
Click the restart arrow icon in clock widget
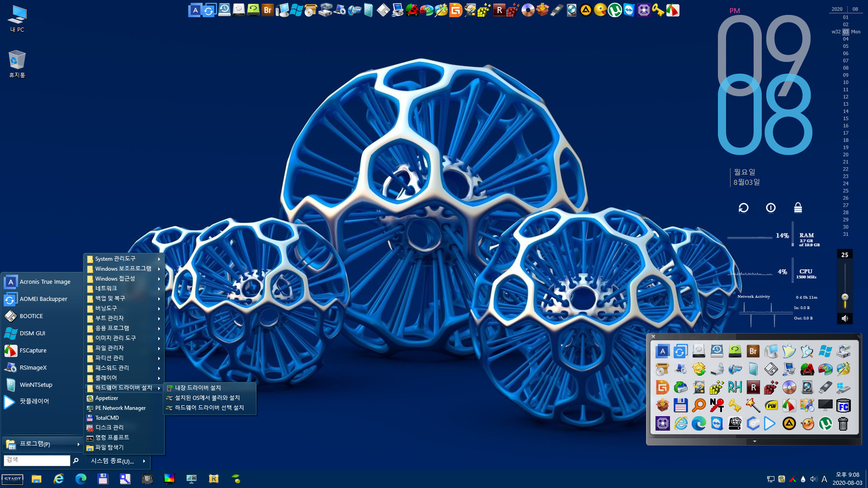click(743, 208)
